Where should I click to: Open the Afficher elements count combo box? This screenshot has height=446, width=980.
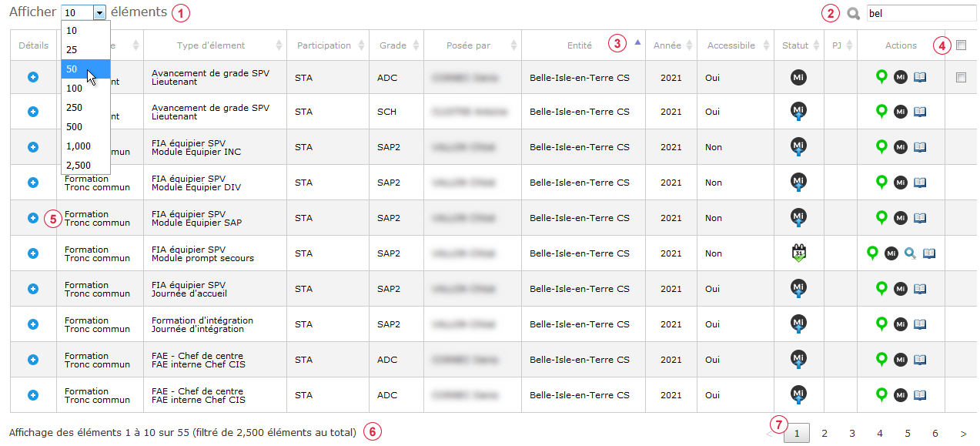click(84, 12)
